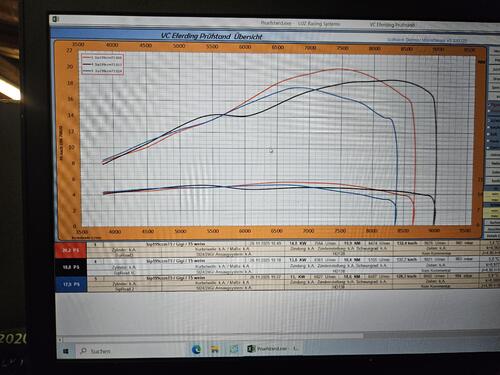
Task: Switch to the Pruefstand Excel taskbar window
Action: point(273,348)
